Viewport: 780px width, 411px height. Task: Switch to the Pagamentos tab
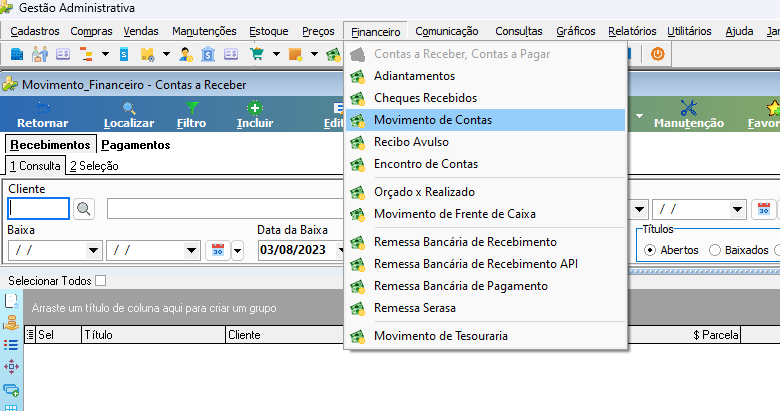135,145
